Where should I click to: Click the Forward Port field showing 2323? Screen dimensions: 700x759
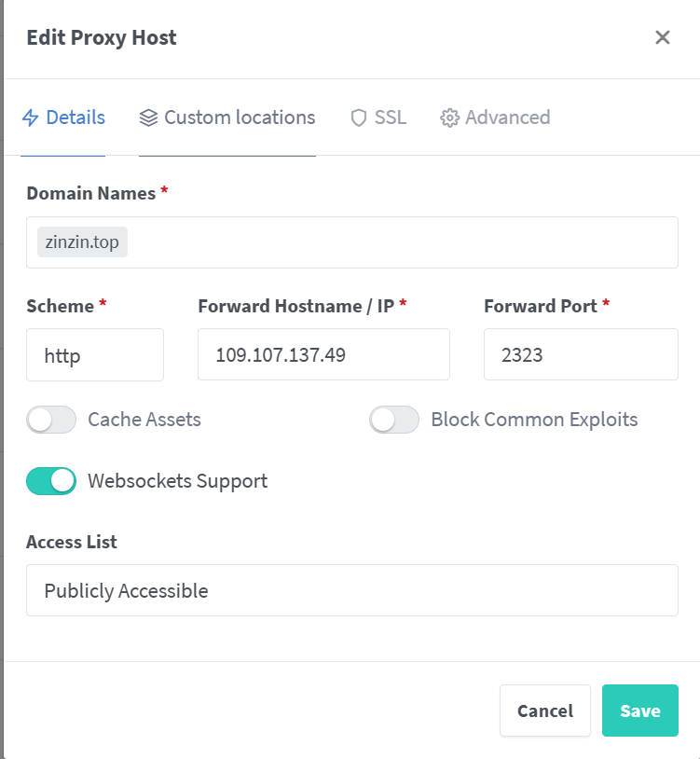click(x=581, y=355)
